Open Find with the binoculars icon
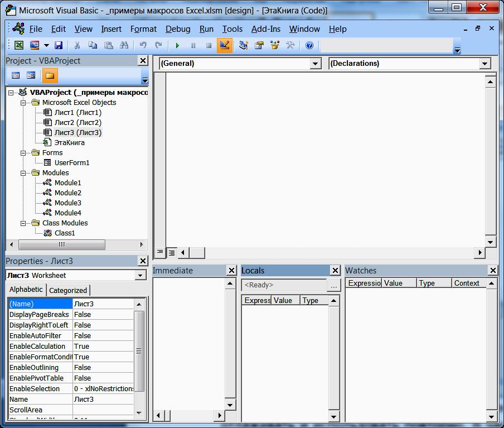 124,45
